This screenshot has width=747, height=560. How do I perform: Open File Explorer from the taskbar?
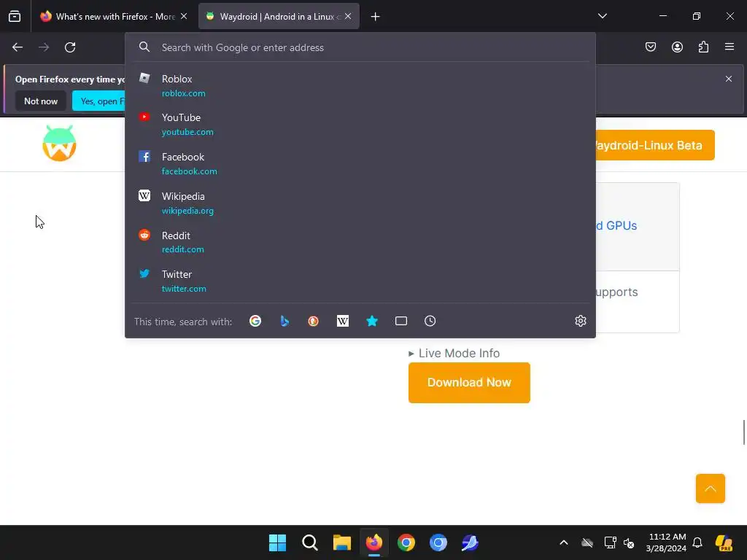341,542
